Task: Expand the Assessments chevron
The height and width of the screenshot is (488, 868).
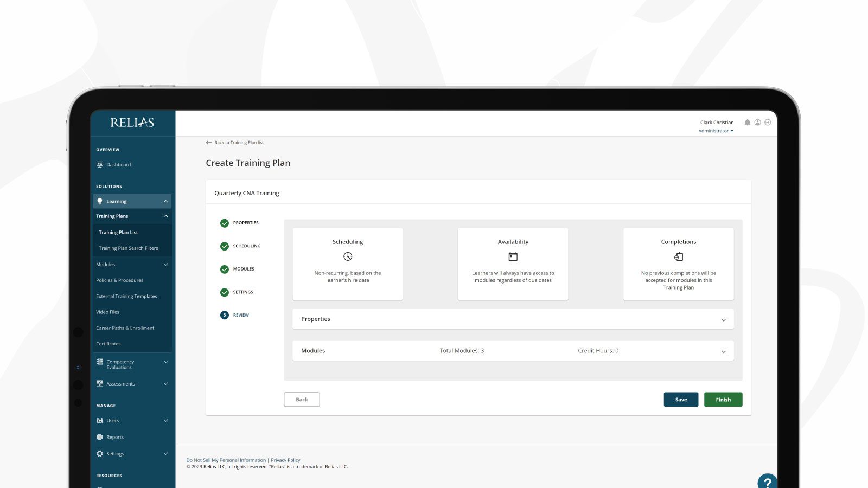Action: click(x=166, y=384)
